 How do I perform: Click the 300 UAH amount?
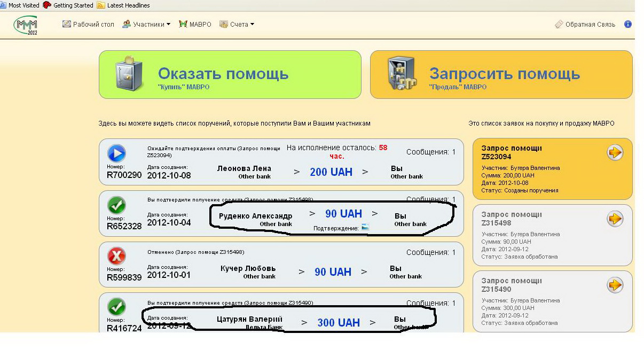coord(339,323)
